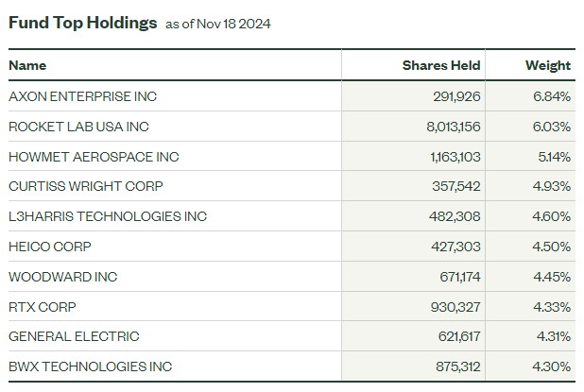This screenshot has width=584, height=392.
Task: Click RTX CORP holding name
Action: (x=43, y=307)
